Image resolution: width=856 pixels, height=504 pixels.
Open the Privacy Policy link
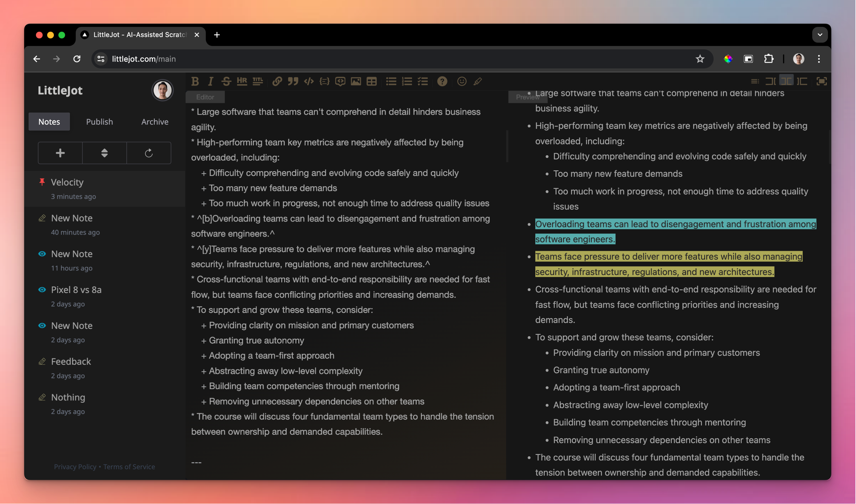point(75,467)
